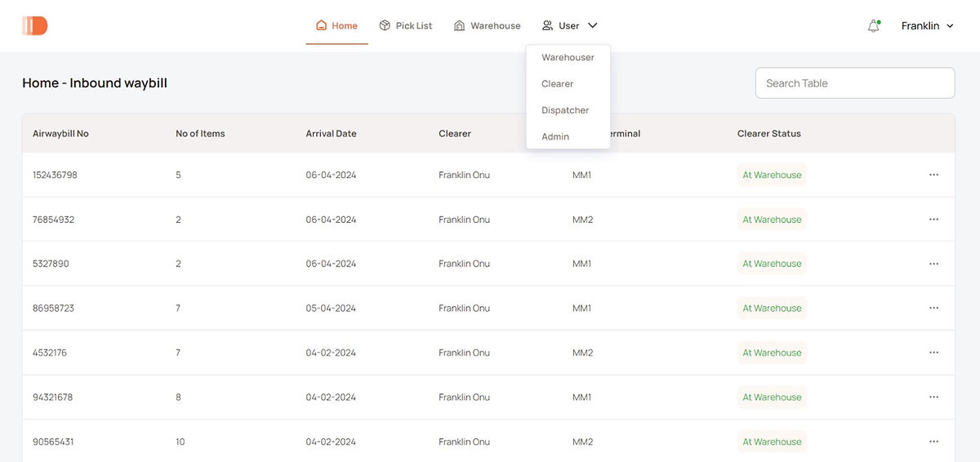The image size is (980, 462).
Task: Collapse the User dropdown chevron
Action: 593,25
